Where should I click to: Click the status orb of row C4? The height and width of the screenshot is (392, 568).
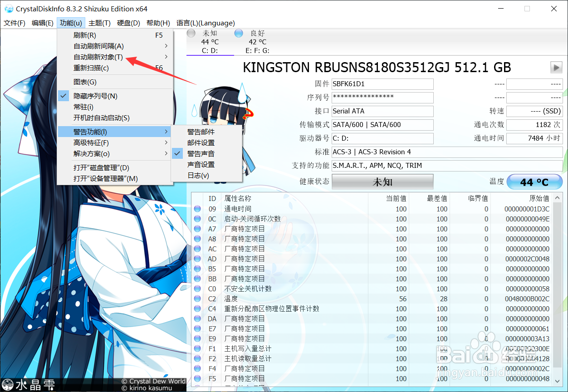197,309
